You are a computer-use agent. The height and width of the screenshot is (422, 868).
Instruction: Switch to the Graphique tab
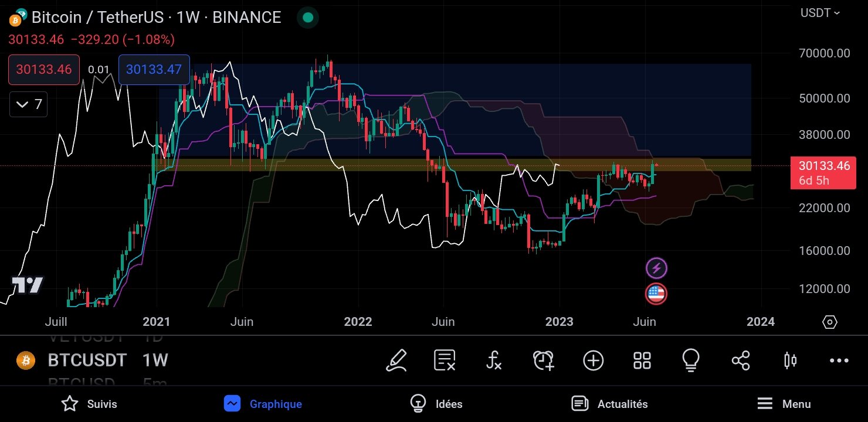(263, 404)
